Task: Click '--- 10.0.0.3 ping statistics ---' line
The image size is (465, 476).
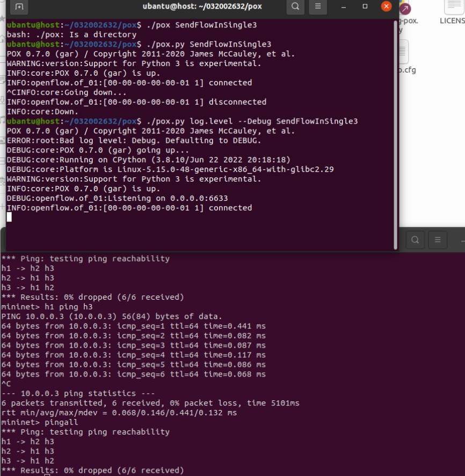Action: tap(78, 393)
